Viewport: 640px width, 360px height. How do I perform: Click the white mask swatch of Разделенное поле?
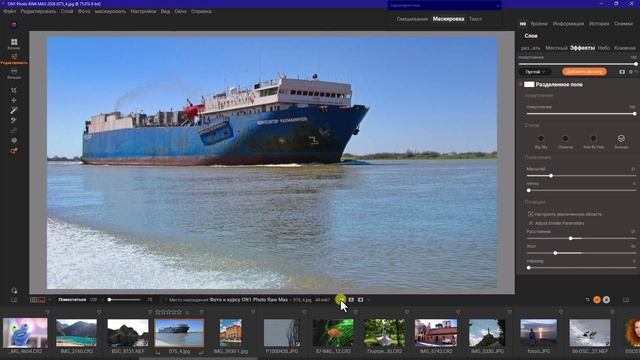pyautogui.click(x=529, y=84)
